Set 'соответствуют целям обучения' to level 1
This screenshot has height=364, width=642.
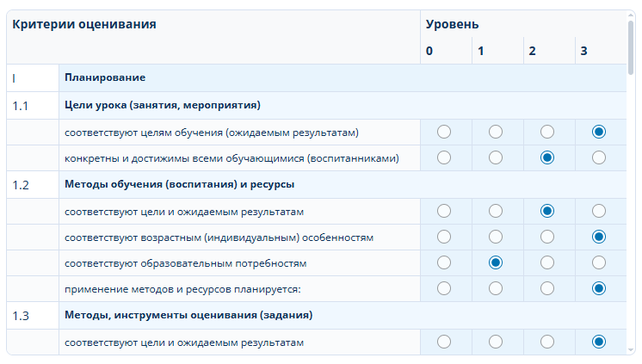(496, 132)
